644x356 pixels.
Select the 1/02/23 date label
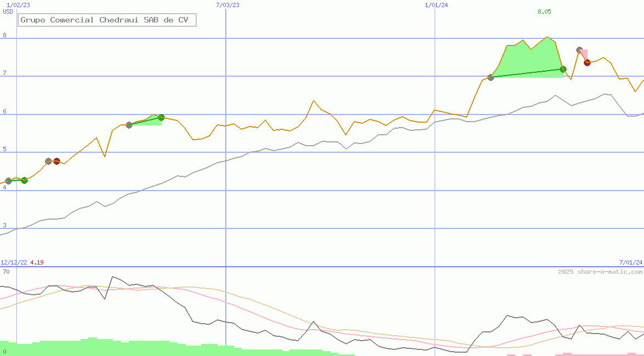[x=18, y=5]
